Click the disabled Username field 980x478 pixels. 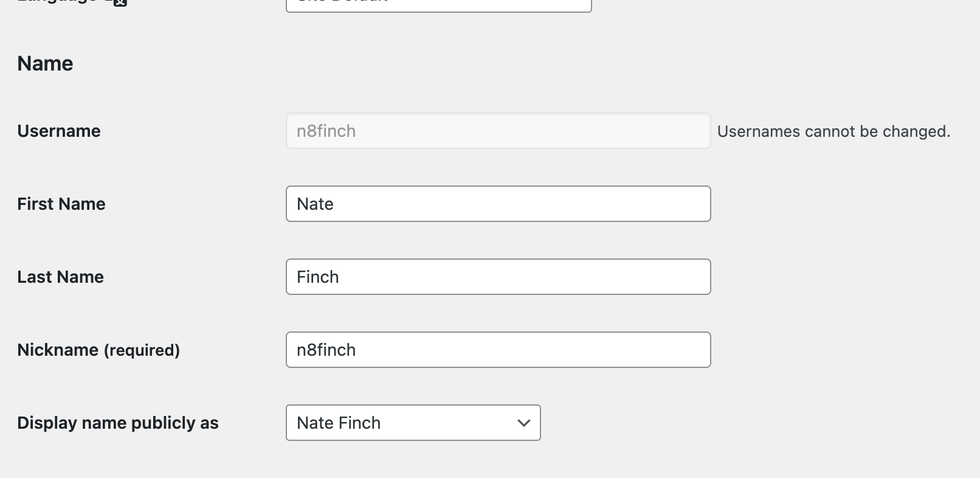click(498, 131)
